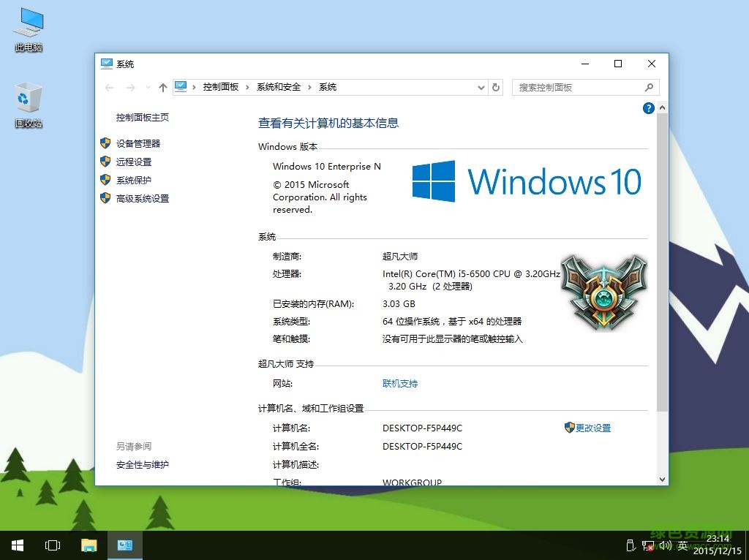This screenshot has height=560, width=749.
Task: Open the 联机支持 online support link
Action: tap(399, 383)
